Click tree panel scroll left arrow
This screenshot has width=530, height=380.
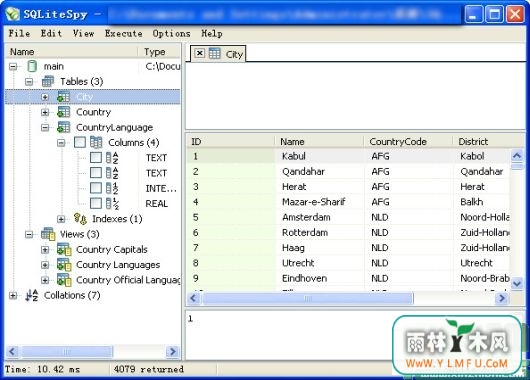13,352
